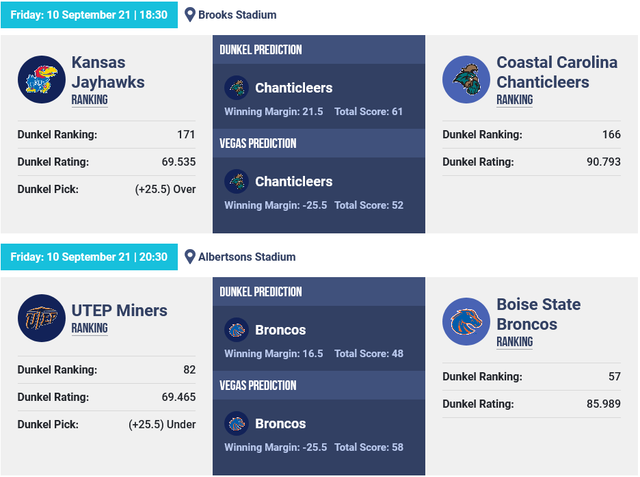Click the Kansas Jayhawks team name
Screen dimensions: 640x477
tap(108, 72)
